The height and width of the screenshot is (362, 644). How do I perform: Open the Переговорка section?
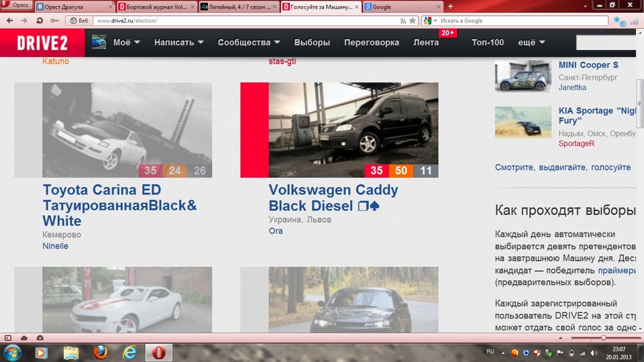point(371,42)
